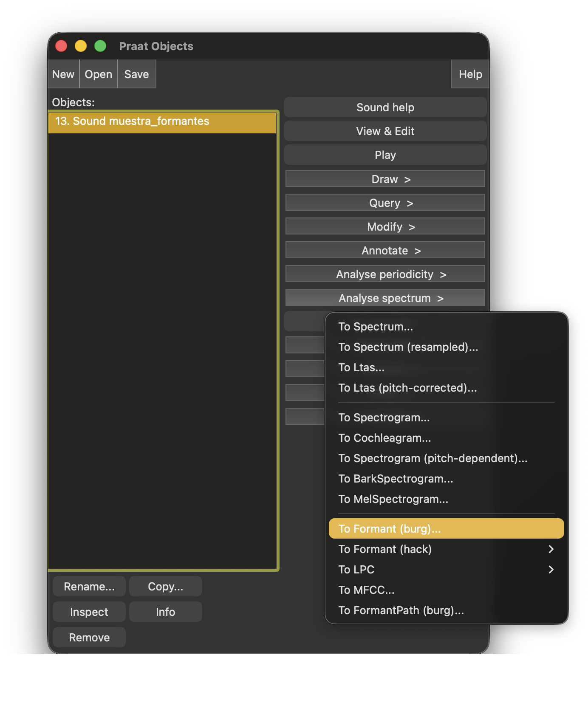
Task: Remove the selected object
Action: pos(89,638)
